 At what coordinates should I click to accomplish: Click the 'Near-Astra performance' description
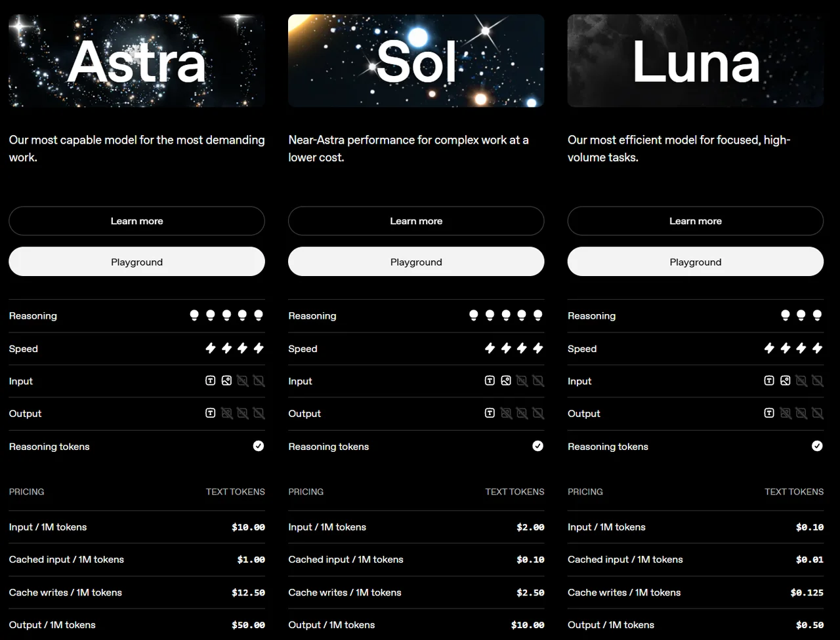408,148
